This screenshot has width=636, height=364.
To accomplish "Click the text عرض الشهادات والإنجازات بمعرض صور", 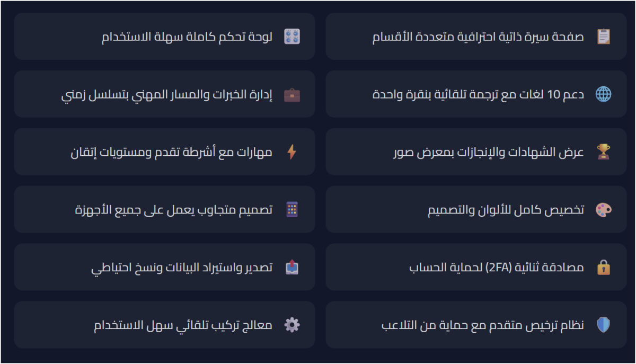I will pyautogui.click(x=488, y=152).
